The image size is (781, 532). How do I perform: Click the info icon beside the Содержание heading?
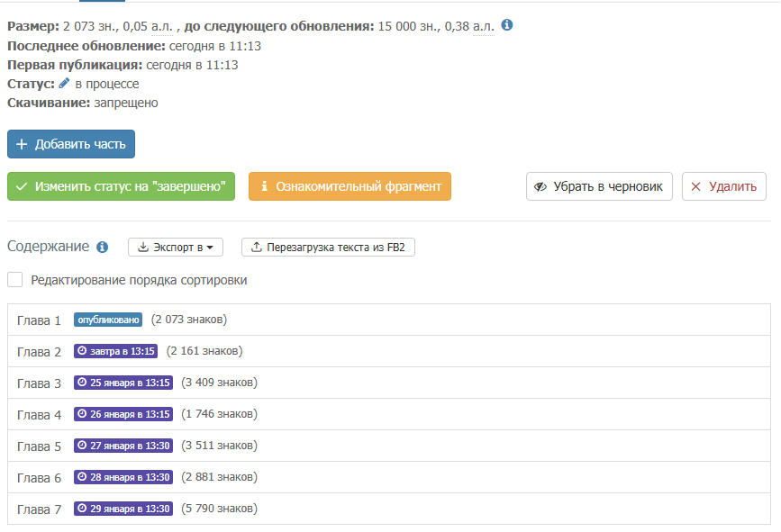tap(103, 248)
